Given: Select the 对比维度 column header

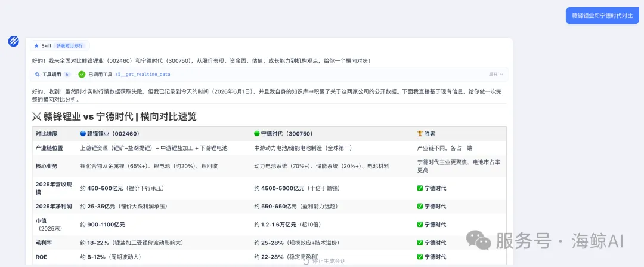Looking at the screenshot, I should [47, 134].
